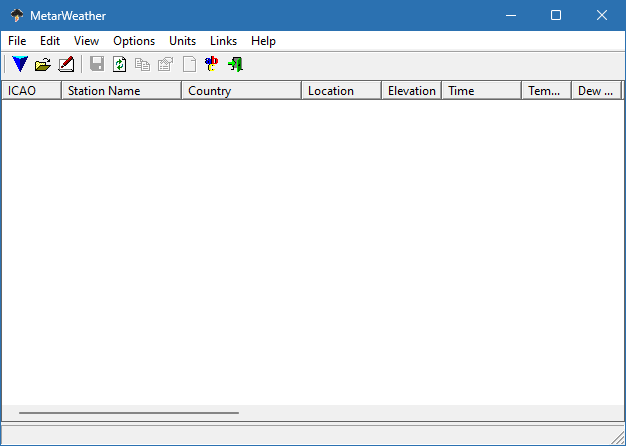Sort by the Country column header
626x446 pixels.
click(x=241, y=91)
